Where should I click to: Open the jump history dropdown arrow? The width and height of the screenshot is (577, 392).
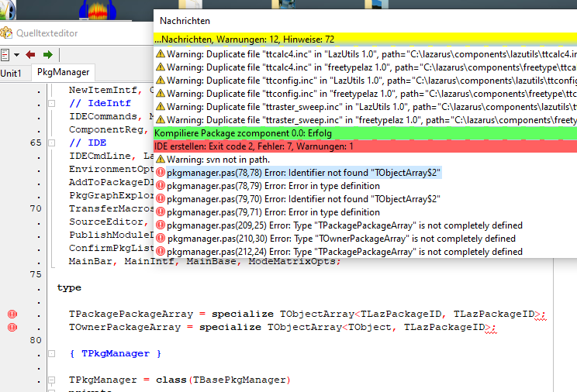[16, 54]
